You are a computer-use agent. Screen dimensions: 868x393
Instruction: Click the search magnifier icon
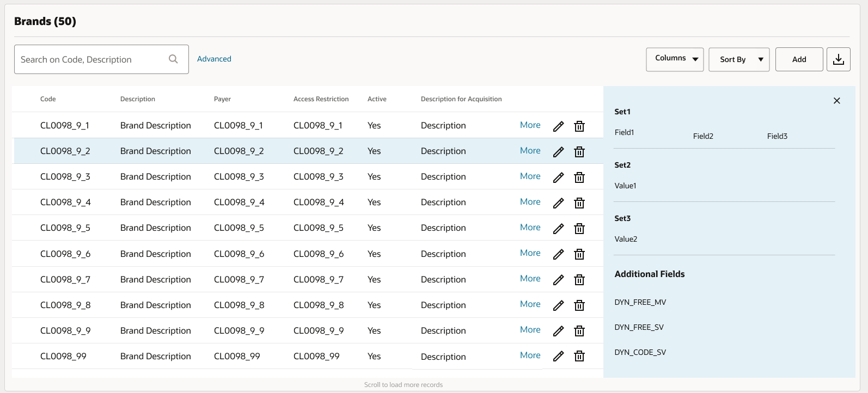coord(173,59)
